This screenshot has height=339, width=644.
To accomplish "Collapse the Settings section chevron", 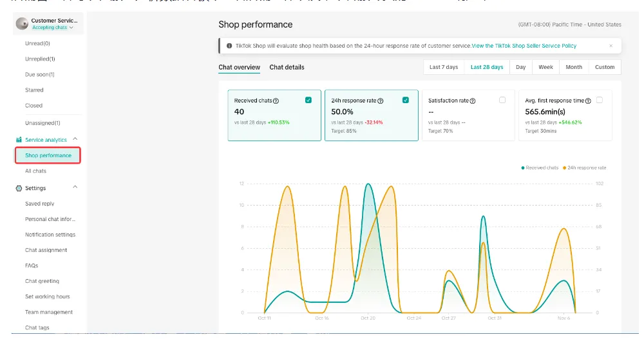I will click(75, 187).
